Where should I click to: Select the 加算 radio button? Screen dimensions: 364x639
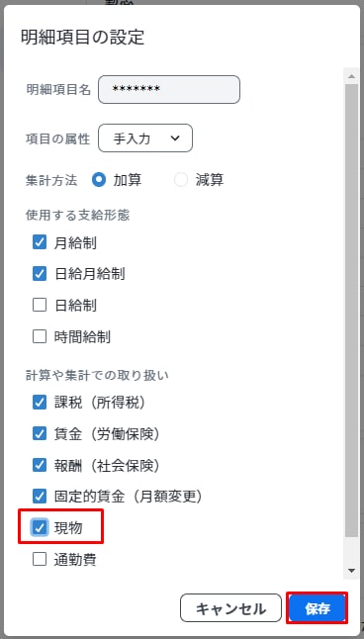coord(99,180)
